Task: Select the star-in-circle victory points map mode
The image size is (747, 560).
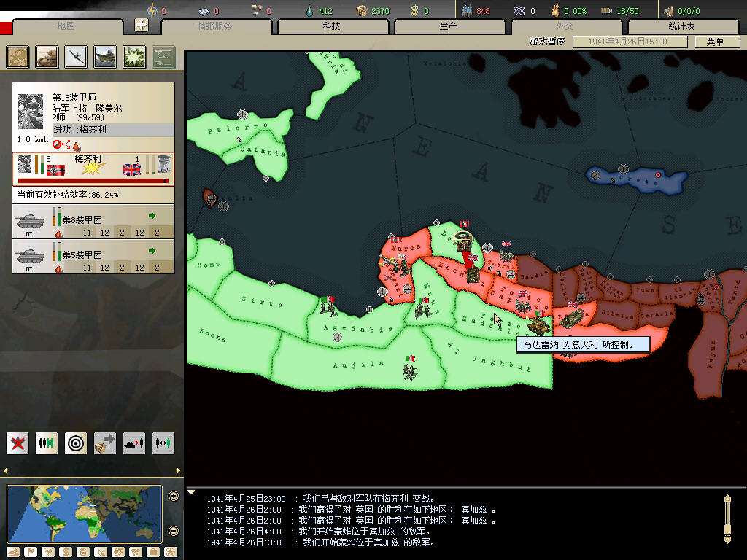Action: point(170,552)
